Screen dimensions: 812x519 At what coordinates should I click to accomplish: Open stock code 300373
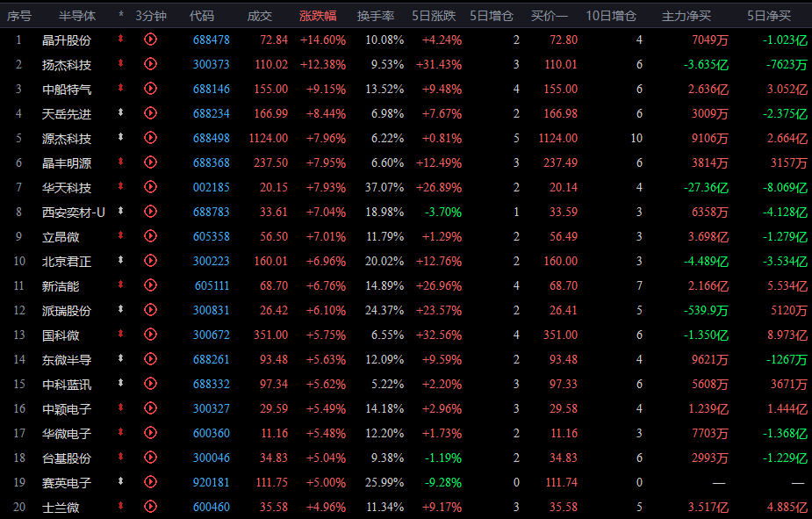212,64
